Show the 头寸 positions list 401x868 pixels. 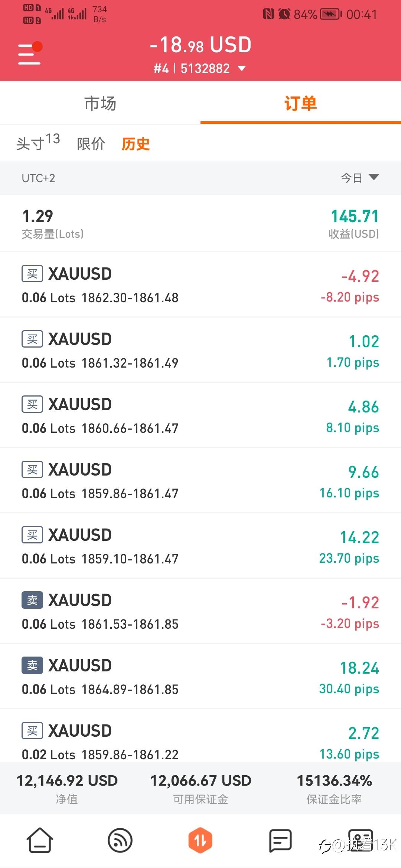38,143
